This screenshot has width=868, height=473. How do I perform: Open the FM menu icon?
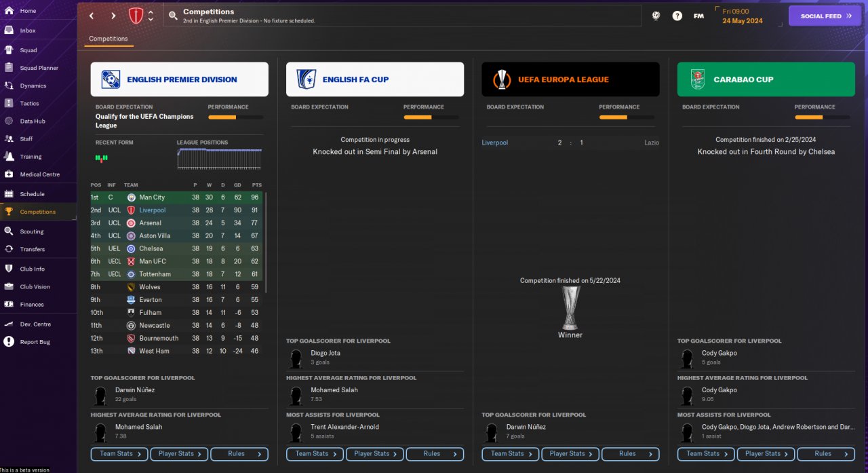698,16
